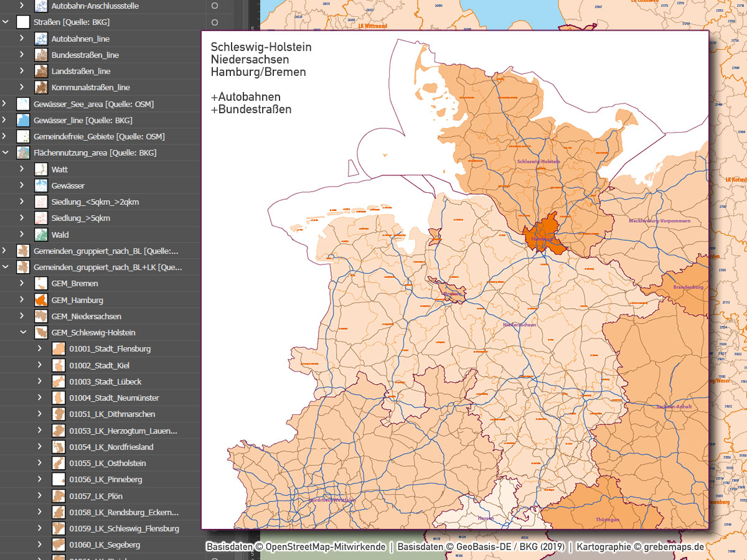This screenshot has width=747, height=560.
Task: Click the GEM_Hamburg layer thumbnail
Action: pos(41,299)
